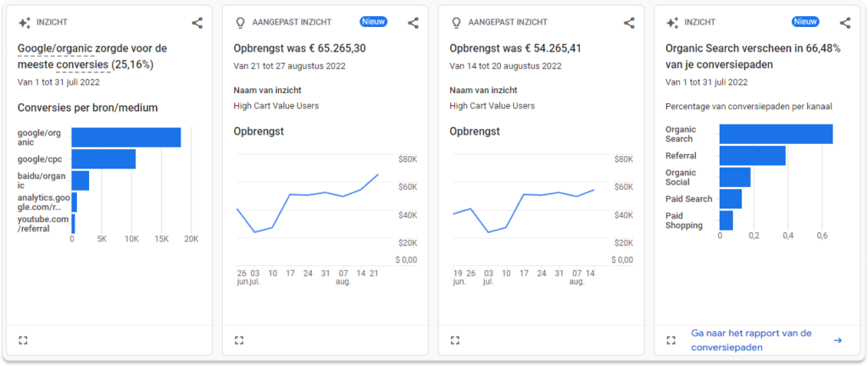The image size is (868, 366).
Task: Click the arrow next to conversiepaden report link
Action: (837, 341)
